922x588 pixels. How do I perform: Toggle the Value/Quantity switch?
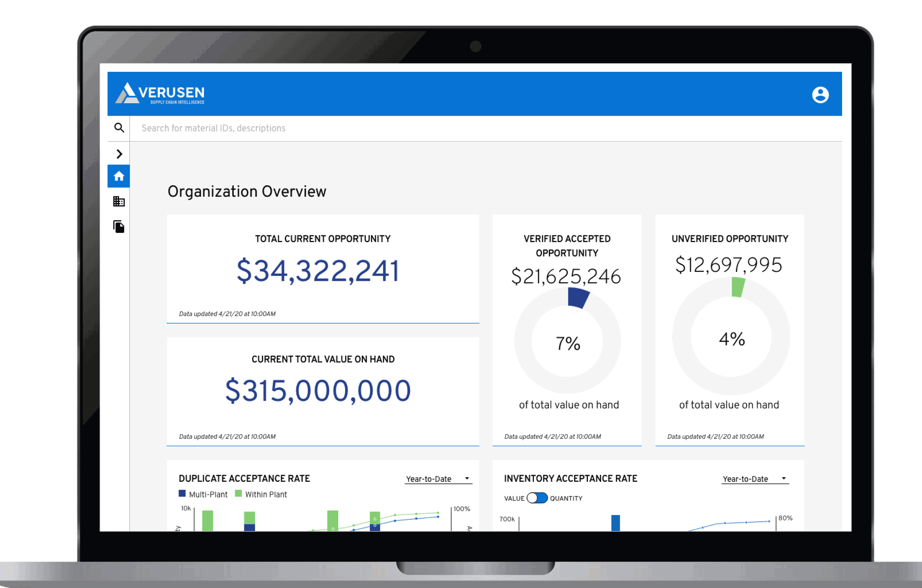[x=537, y=498]
